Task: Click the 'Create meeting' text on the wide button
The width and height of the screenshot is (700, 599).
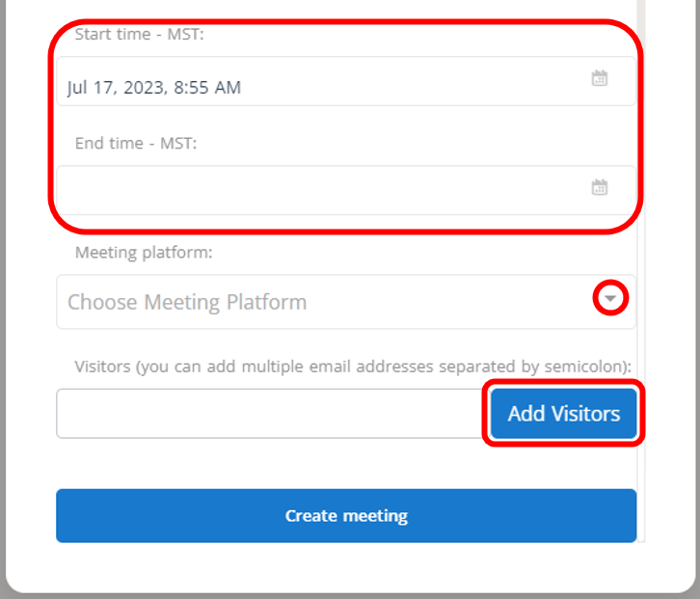Action: [346, 516]
